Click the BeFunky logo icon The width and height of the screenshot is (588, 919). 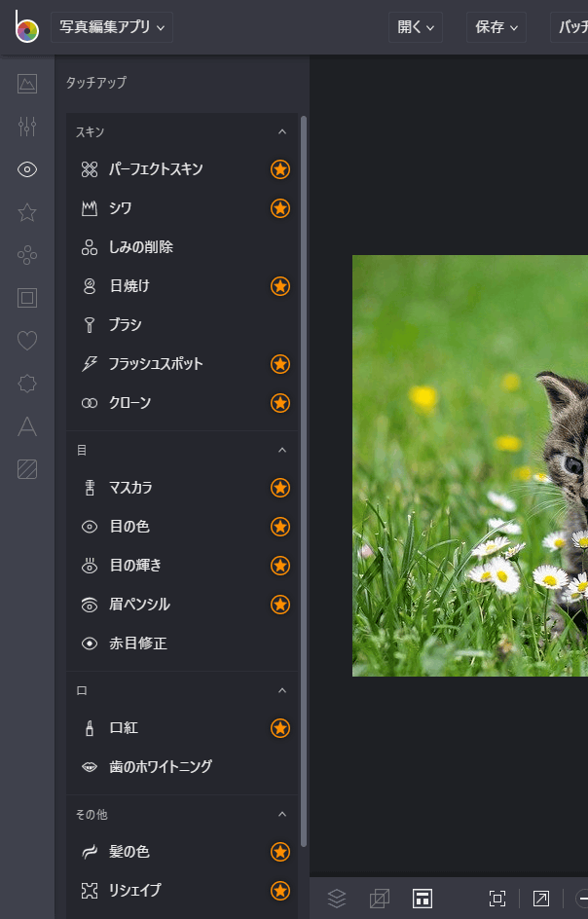26,27
